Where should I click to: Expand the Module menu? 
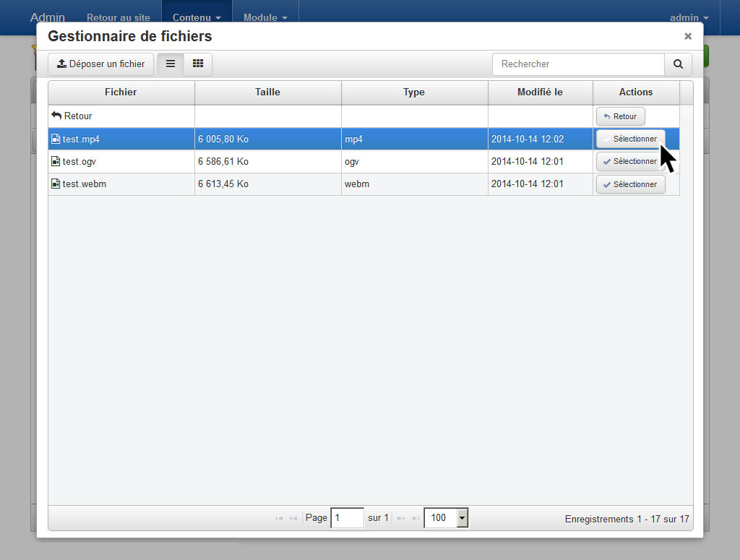point(265,17)
